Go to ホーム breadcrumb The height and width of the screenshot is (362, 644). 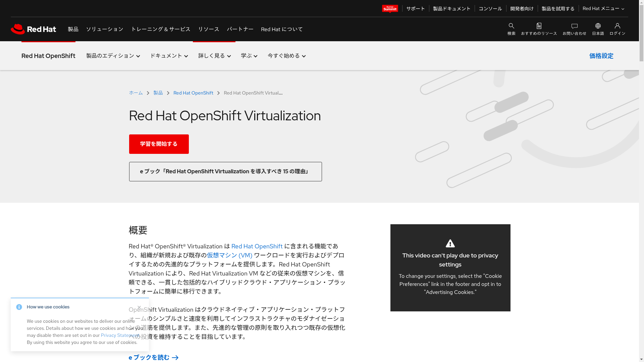coord(136,93)
